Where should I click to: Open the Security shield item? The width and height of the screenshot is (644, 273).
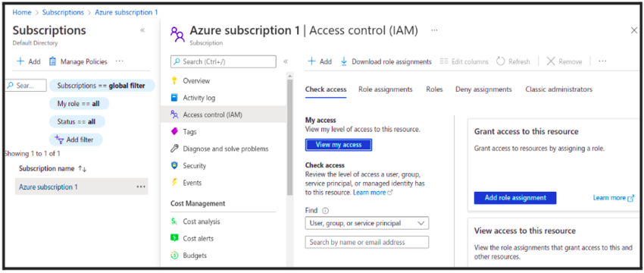click(x=194, y=165)
